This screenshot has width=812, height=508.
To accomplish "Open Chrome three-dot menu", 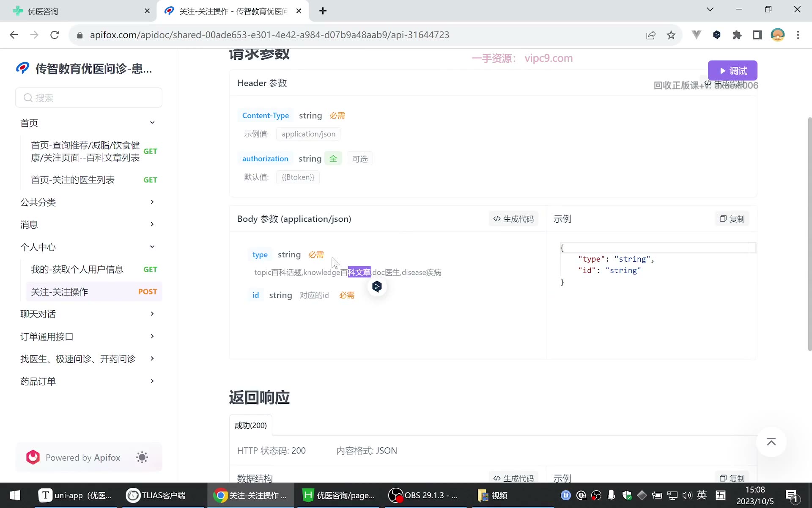I will point(798,35).
